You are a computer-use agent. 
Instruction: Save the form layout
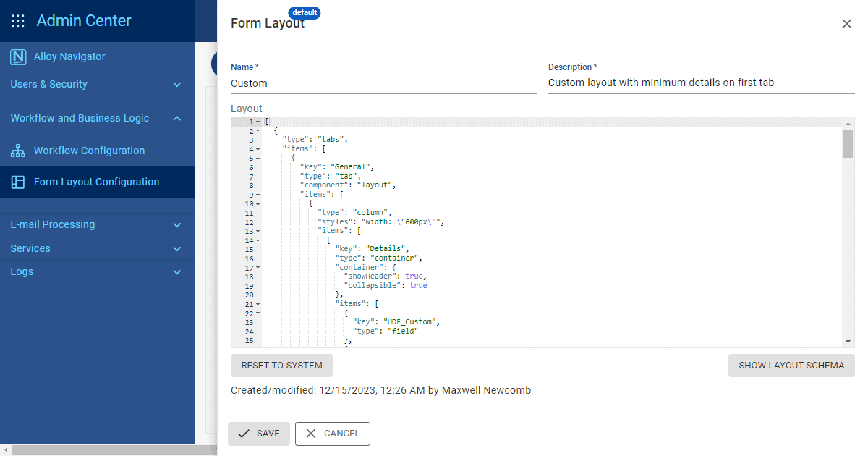pyautogui.click(x=259, y=434)
